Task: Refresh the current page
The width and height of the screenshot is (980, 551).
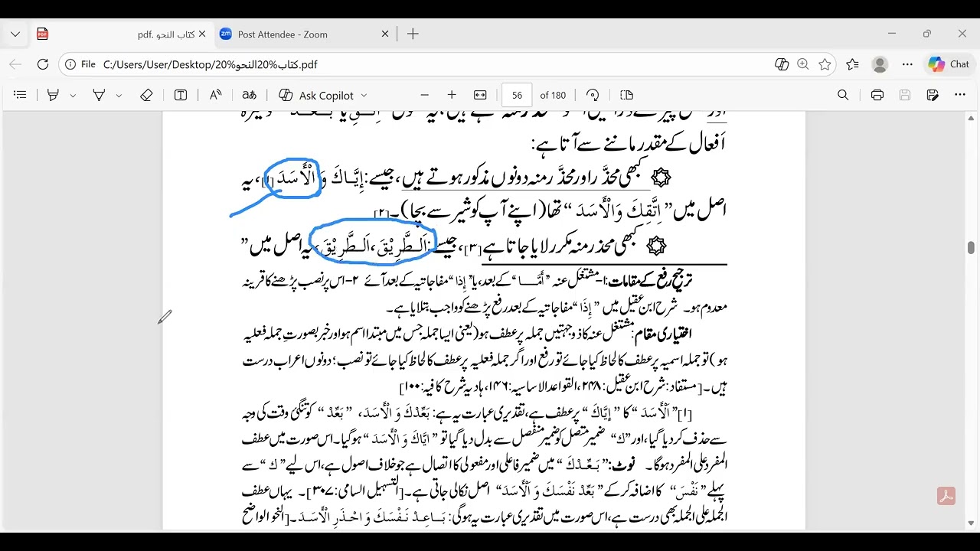Action: pyautogui.click(x=43, y=64)
